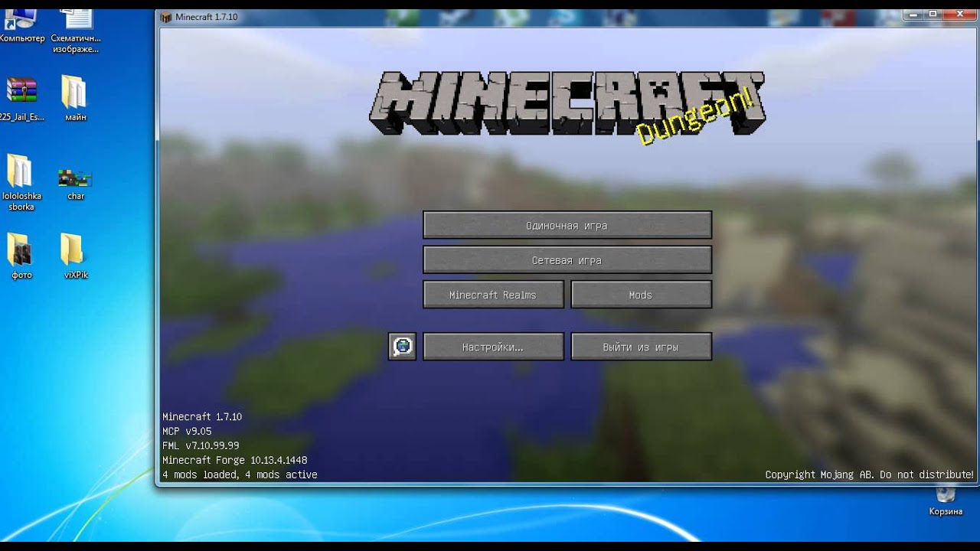980x551 pixels.
Task: Close the Minecraft 1.7.10 window
Action: click(x=960, y=14)
